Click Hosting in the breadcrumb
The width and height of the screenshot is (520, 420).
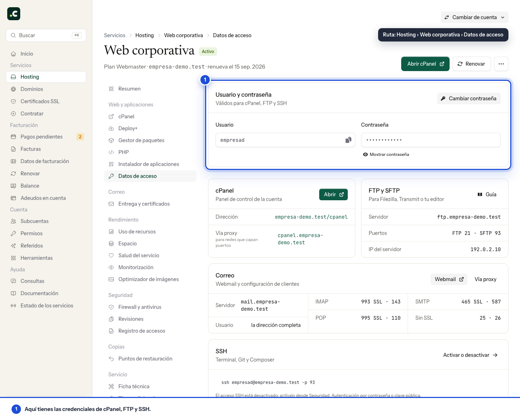point(144,35)
